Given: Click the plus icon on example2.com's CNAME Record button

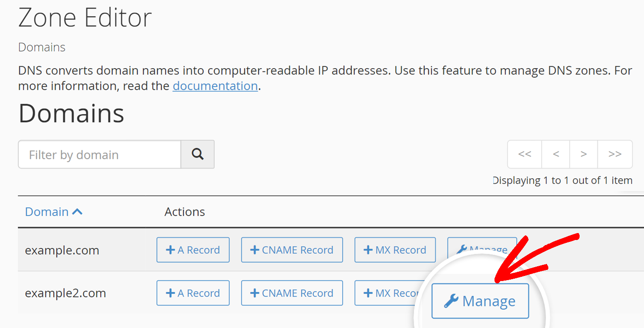Looking at the screenshot, I should pyautogui.click(x=253, y=293).
